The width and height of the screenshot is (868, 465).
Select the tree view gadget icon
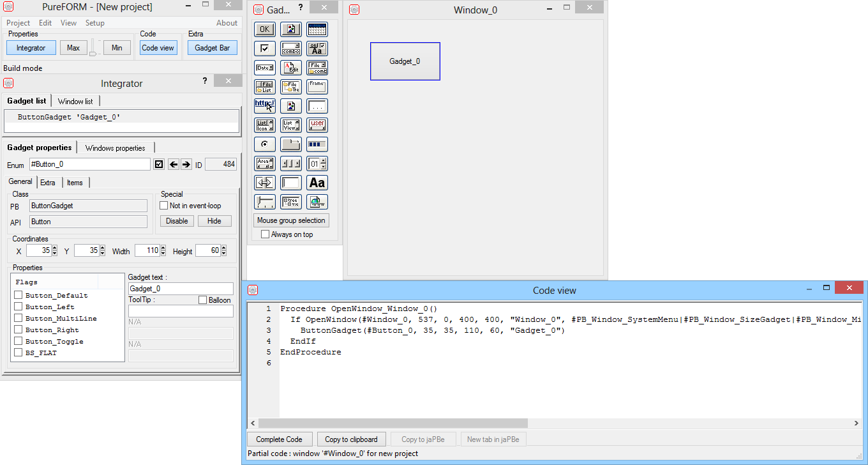click(290, 202)
